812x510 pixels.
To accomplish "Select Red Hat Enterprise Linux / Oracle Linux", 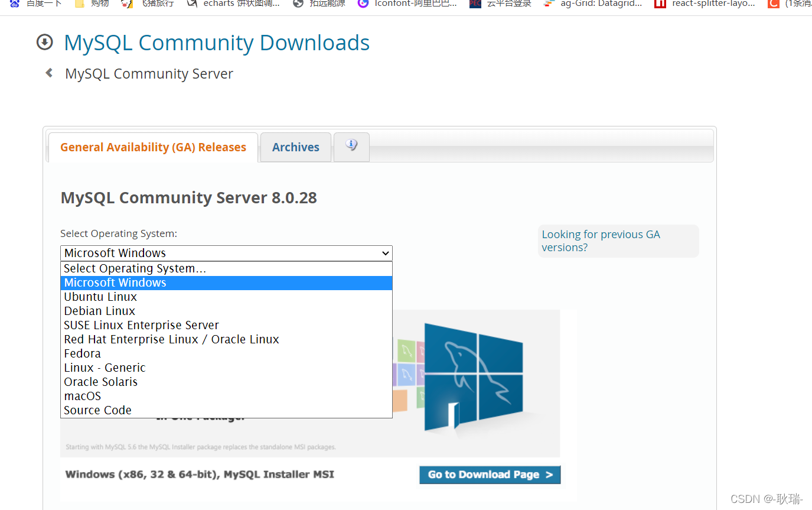I will 226,339.
